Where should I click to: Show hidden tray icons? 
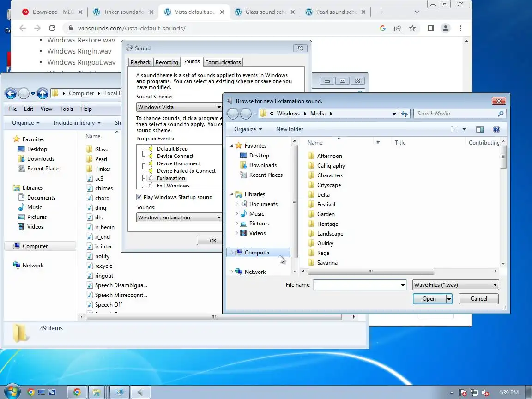tap(452, 393)
